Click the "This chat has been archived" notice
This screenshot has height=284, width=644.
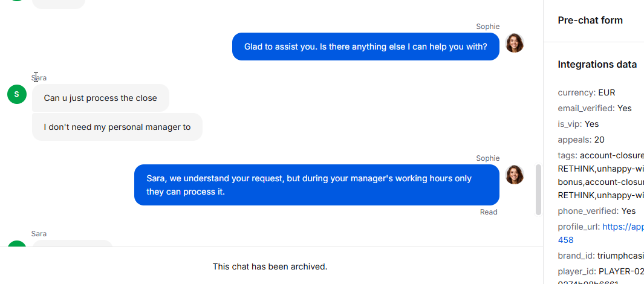point(270,266)
